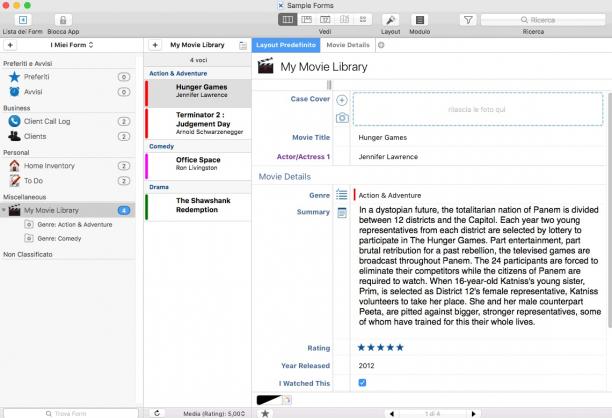Screen dimensions: 612x418
Task: Open the Layout tools
Action: 390,20
